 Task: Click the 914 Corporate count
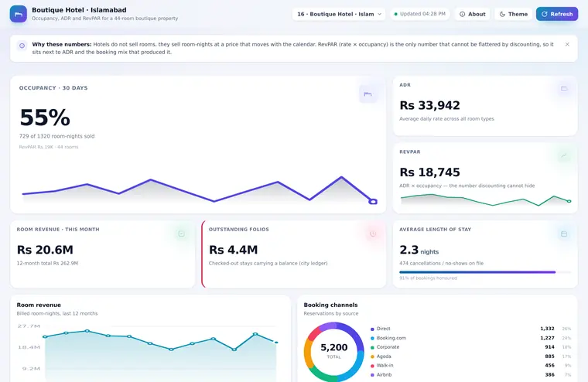(549, 347)
